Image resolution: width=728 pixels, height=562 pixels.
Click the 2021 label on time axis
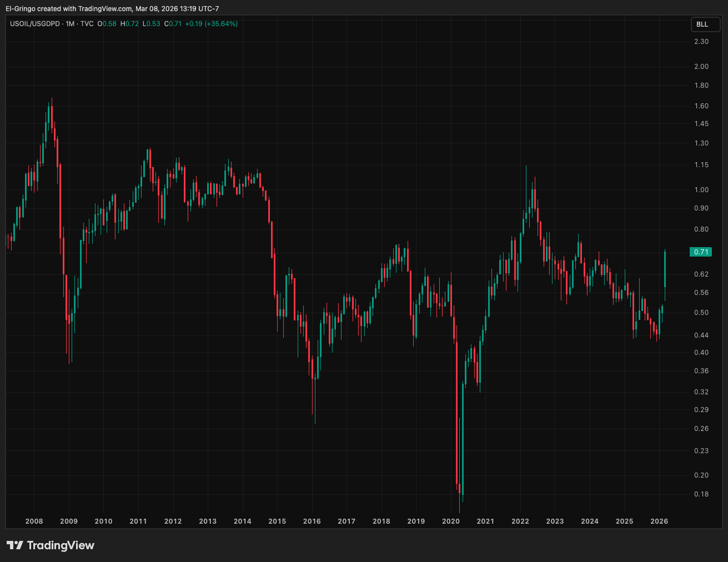[485, 521]
